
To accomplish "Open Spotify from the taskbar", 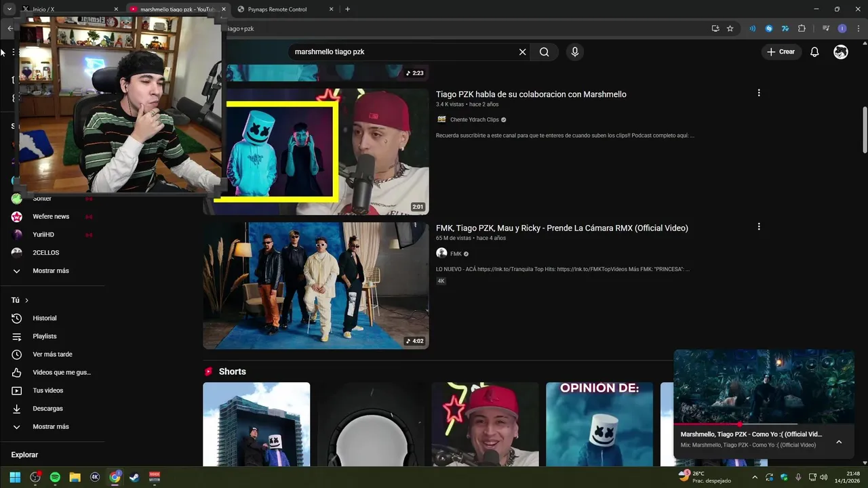I will click(55, 477).
